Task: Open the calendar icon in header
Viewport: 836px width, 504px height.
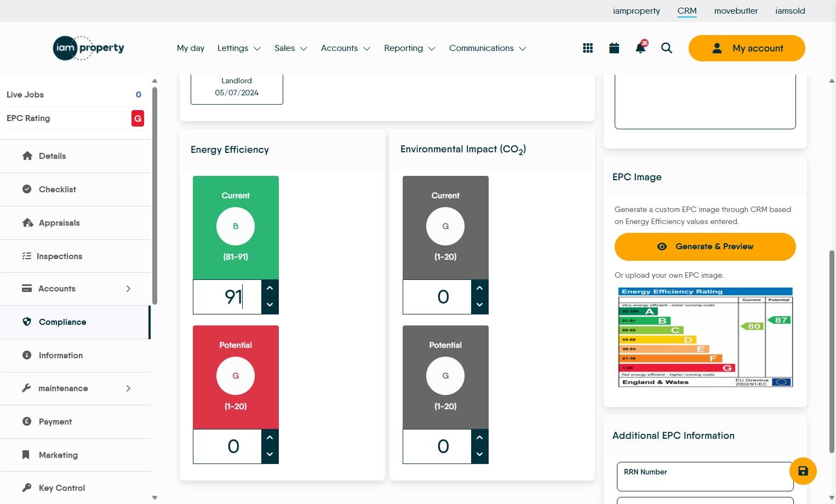Action: click(x=614, y=48)
